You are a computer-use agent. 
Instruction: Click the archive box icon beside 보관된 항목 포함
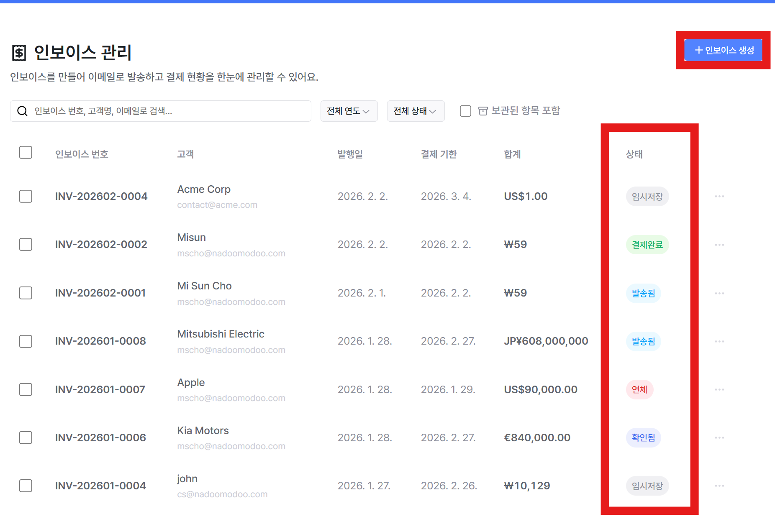coord(482,110)
